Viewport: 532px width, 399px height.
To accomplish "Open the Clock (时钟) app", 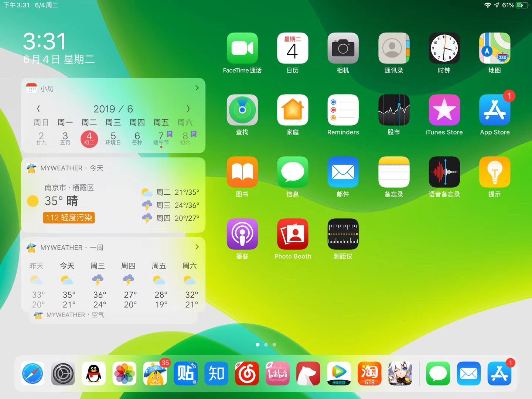I will point(444,48).
